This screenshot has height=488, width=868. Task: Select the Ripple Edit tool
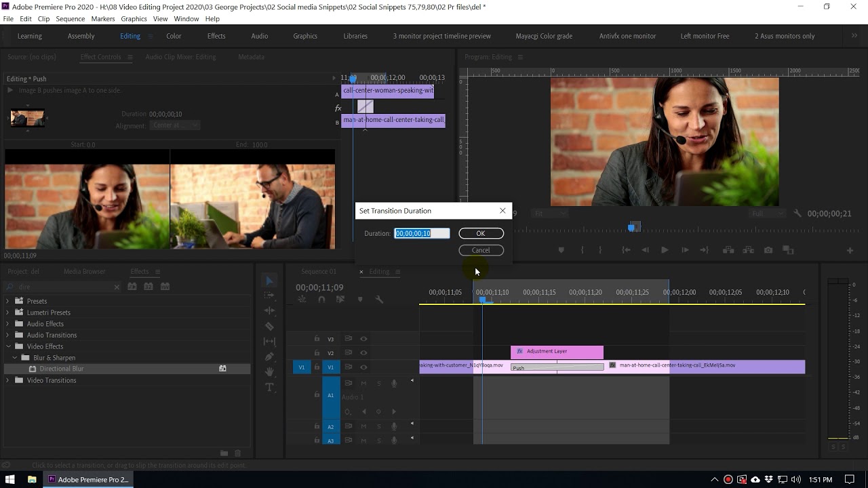pos(269,310)
